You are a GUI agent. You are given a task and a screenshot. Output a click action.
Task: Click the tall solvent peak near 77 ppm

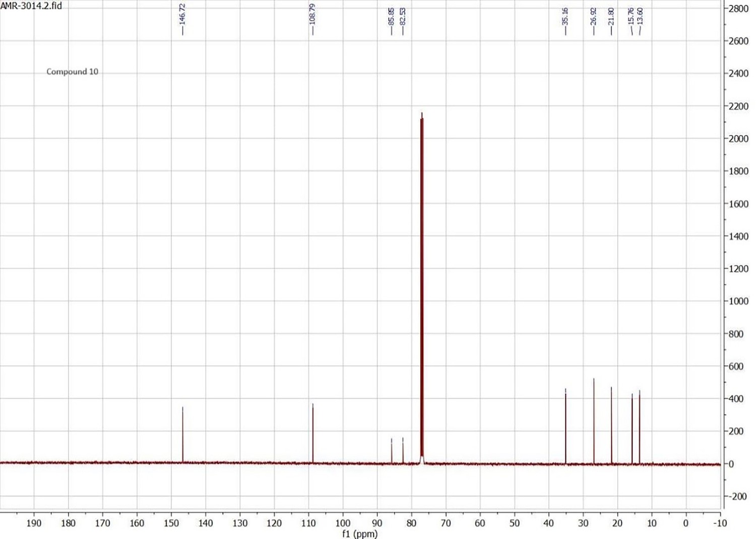pos(422,287)
